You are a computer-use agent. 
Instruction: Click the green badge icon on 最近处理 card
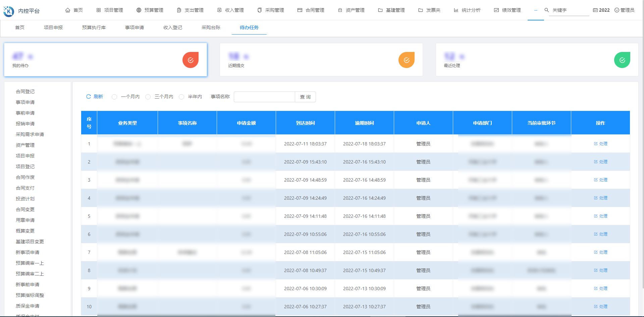[622, 60]
